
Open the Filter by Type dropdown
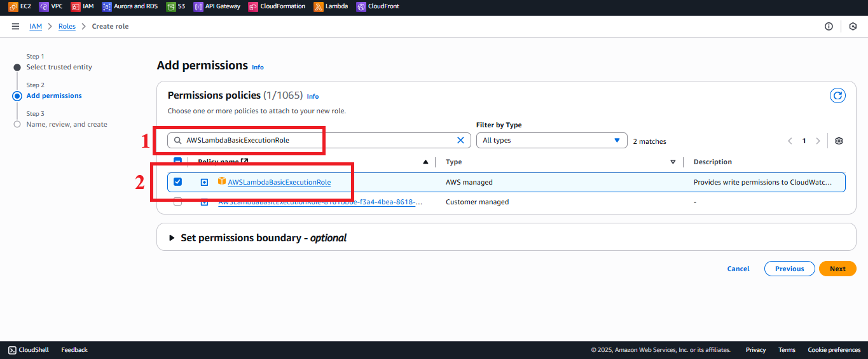pos(551,140)
